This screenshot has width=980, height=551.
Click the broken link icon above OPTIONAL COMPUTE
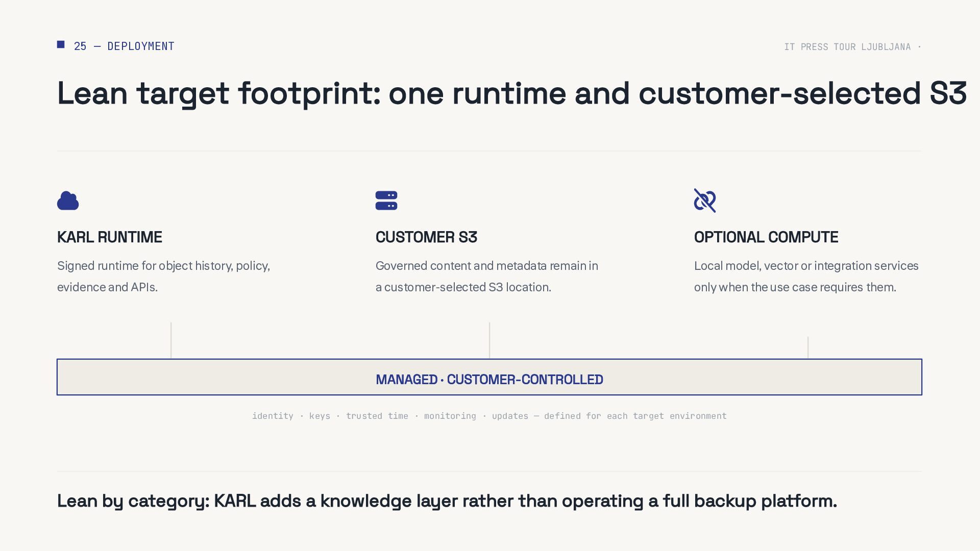tap(705, 201)
